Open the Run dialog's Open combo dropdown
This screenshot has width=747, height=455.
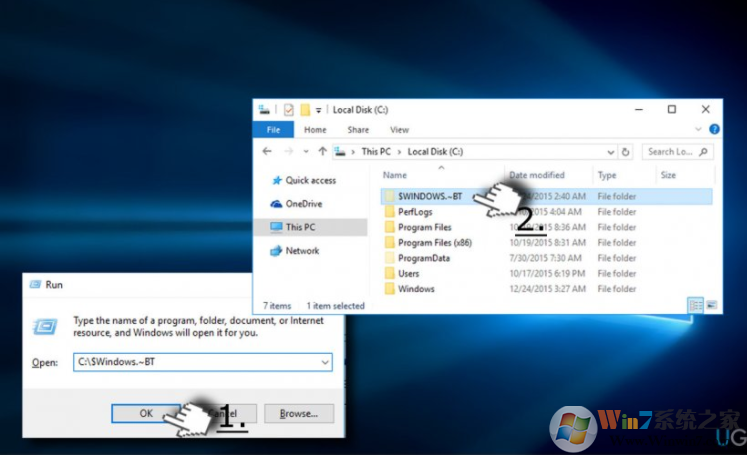click(325, 362)
